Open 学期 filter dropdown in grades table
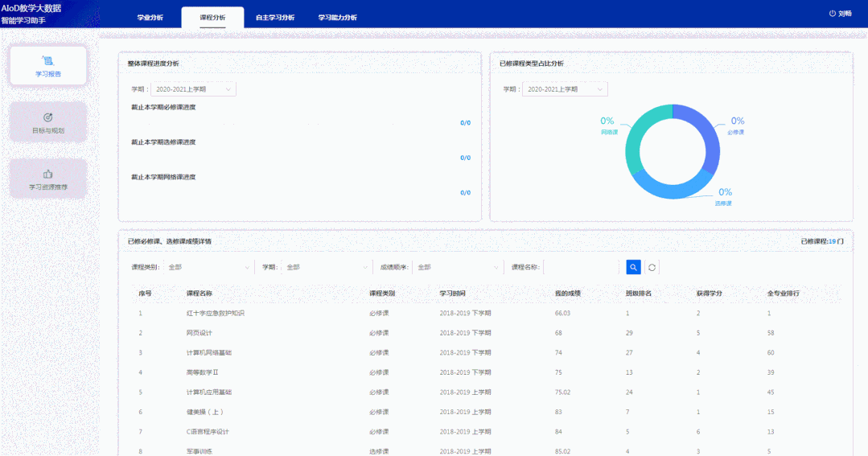 325,267
